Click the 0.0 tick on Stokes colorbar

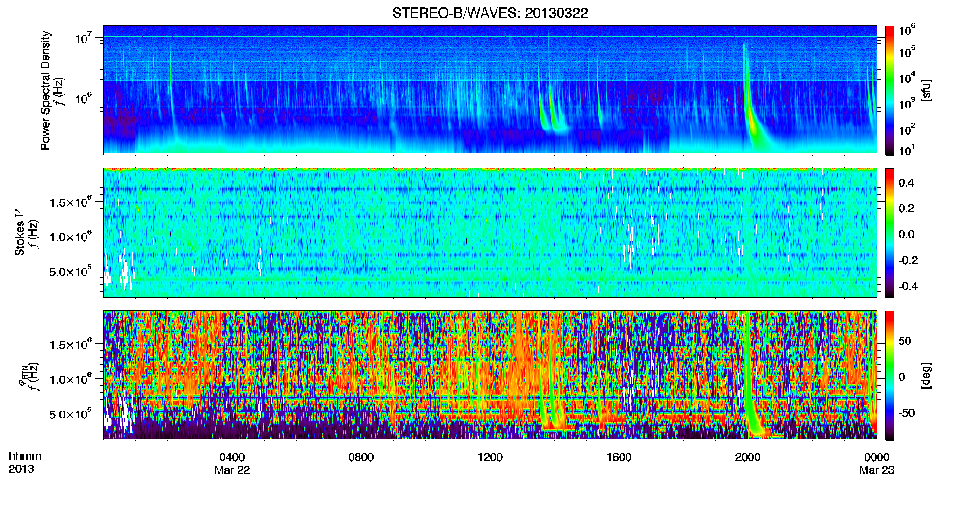pos(907,234)
